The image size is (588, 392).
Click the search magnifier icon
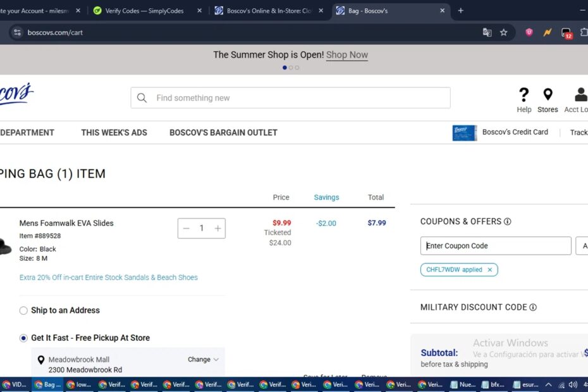click(x=142, y=98)
